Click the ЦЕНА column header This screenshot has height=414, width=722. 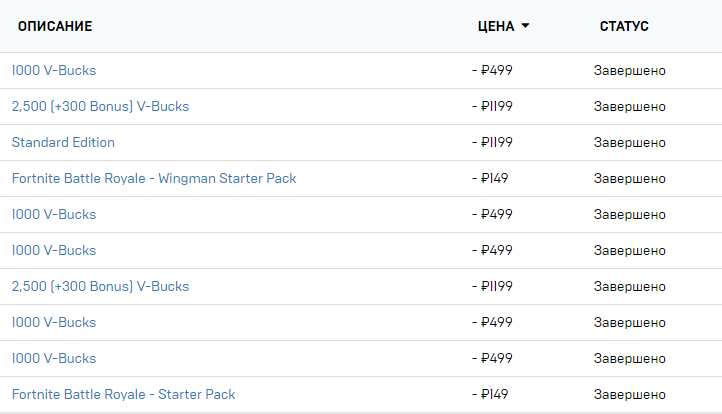coord(496,26)
